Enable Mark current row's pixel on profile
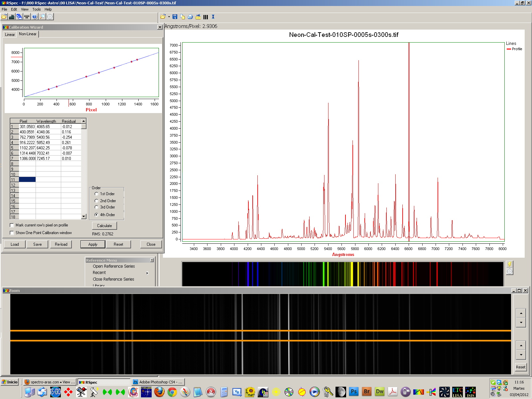Image resolution: width=532 pixels, height=399 pixels. [x=12, y=225]
